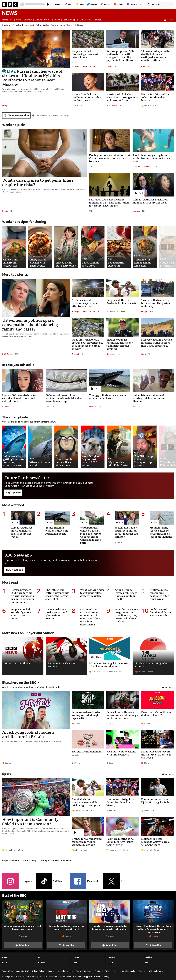Select the Scotland regional link
176x980 pixels.
click(x=29, y=25)
